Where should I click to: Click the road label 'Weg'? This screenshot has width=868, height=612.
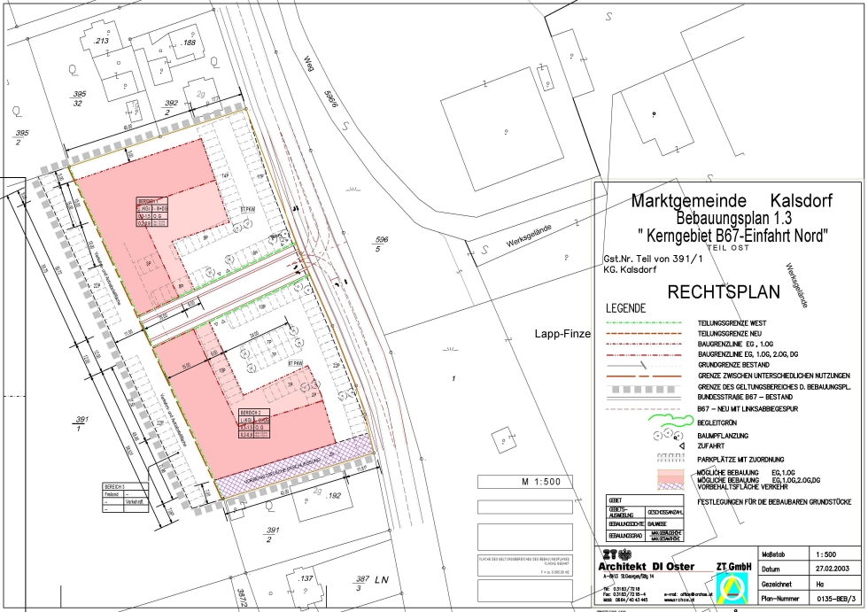pyautogui.click(x=309, y=64)
